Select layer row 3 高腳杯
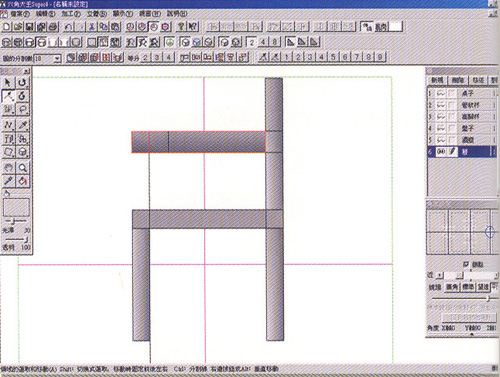500x377 pixels. [x=462, y=117]
